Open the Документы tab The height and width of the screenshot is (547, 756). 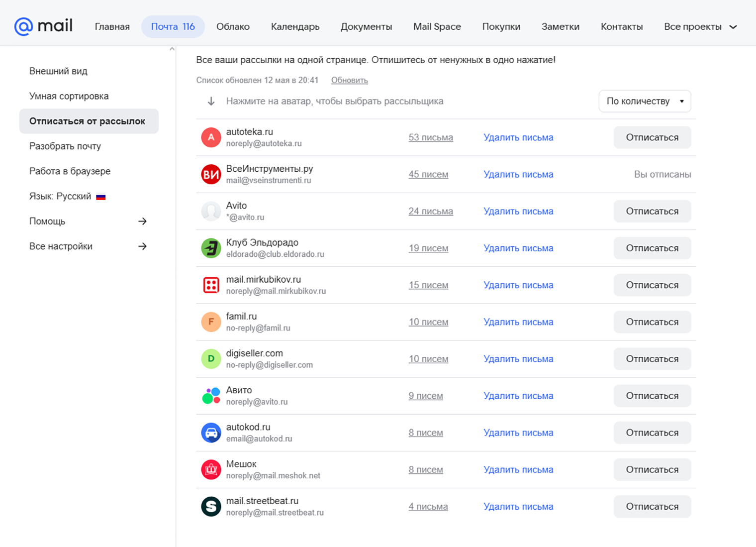tap(367, 26)
